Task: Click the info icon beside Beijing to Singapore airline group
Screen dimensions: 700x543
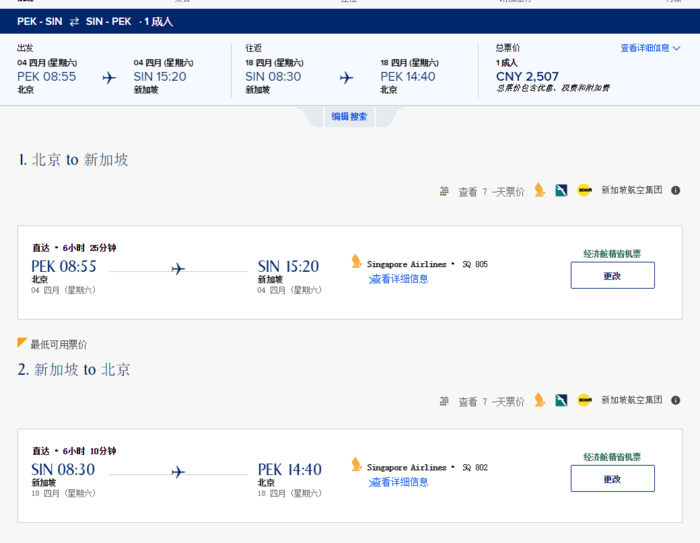Action: point(675,190)
